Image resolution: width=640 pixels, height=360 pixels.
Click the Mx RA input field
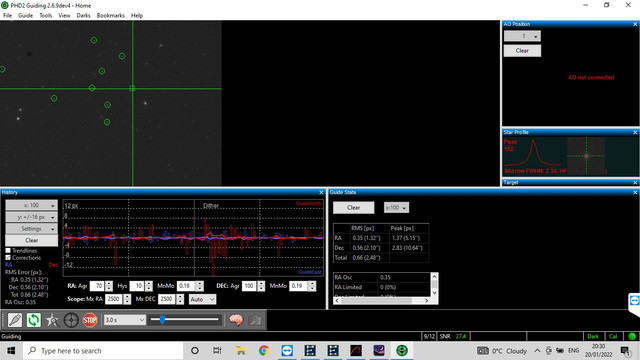(114, 299)
